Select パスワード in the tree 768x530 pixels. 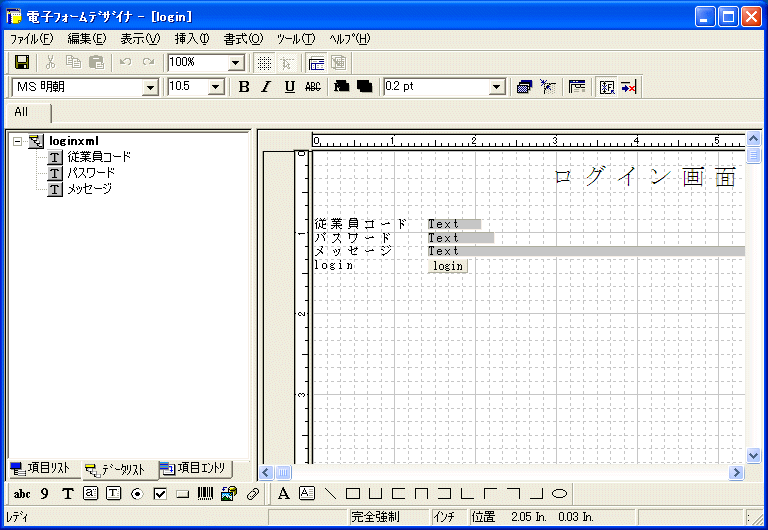[x=91, y=173]
